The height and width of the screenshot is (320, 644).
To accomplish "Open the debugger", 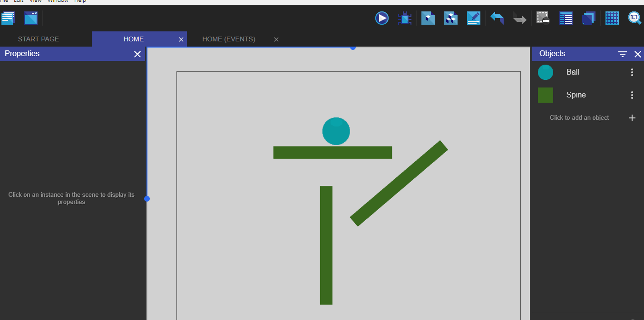I will 405,18.
